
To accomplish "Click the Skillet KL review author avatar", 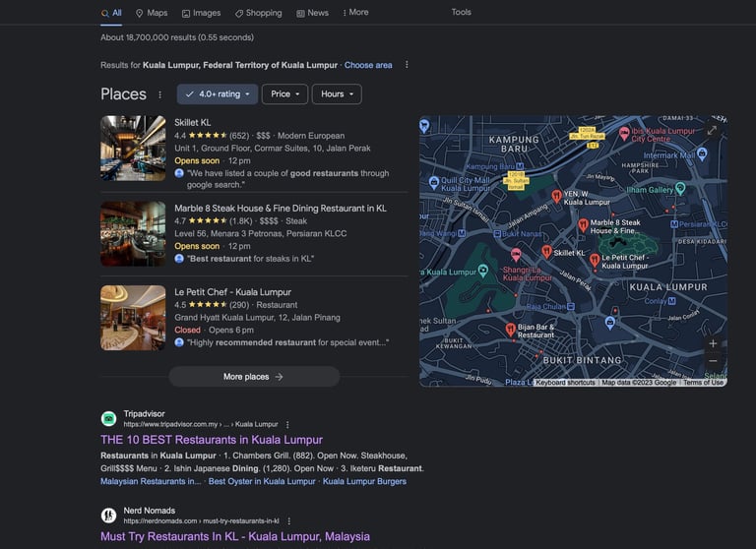I will tap(179, 173).
